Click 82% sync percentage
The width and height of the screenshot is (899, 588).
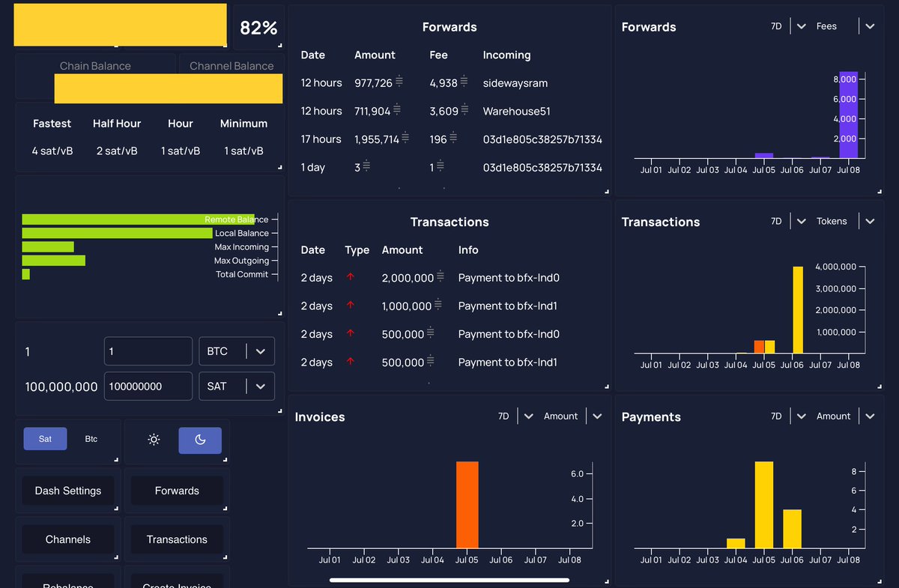(258, 28)
